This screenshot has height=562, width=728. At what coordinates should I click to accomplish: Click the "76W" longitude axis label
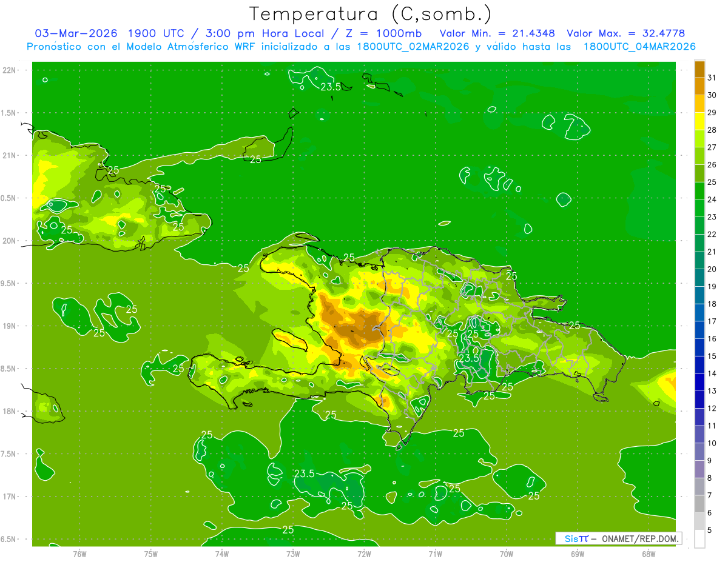point(79,554)
